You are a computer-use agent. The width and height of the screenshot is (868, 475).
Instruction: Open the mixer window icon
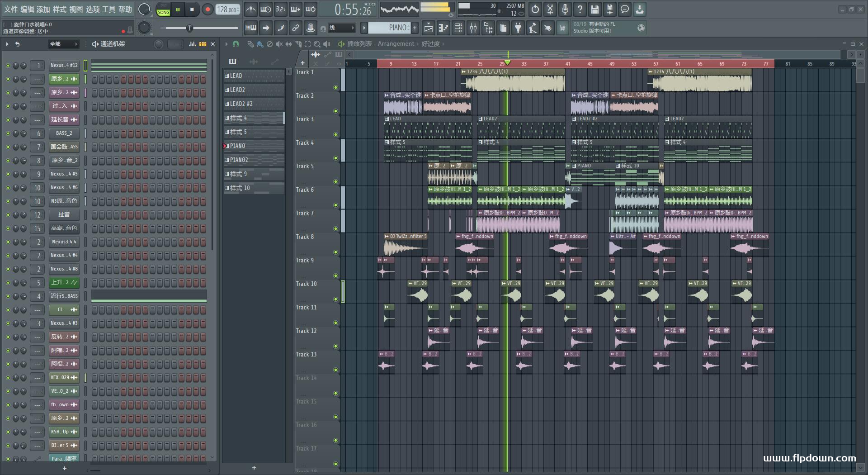coord(473,28)
